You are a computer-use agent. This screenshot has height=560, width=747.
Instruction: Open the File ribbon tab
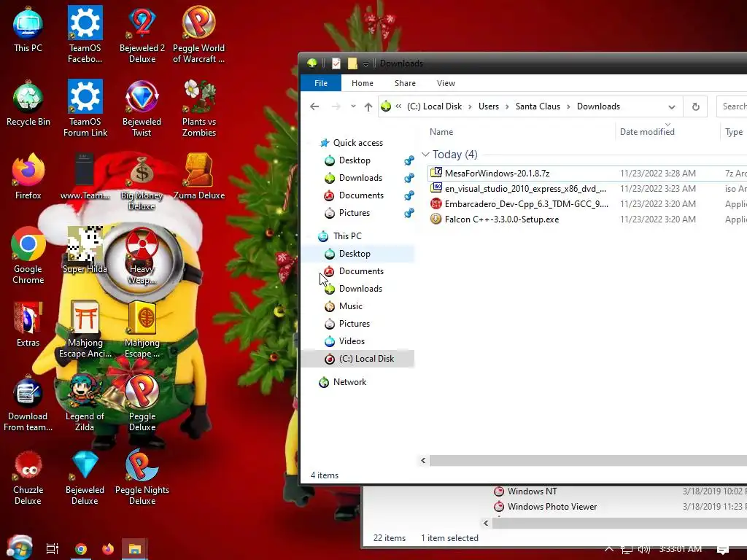321,83
